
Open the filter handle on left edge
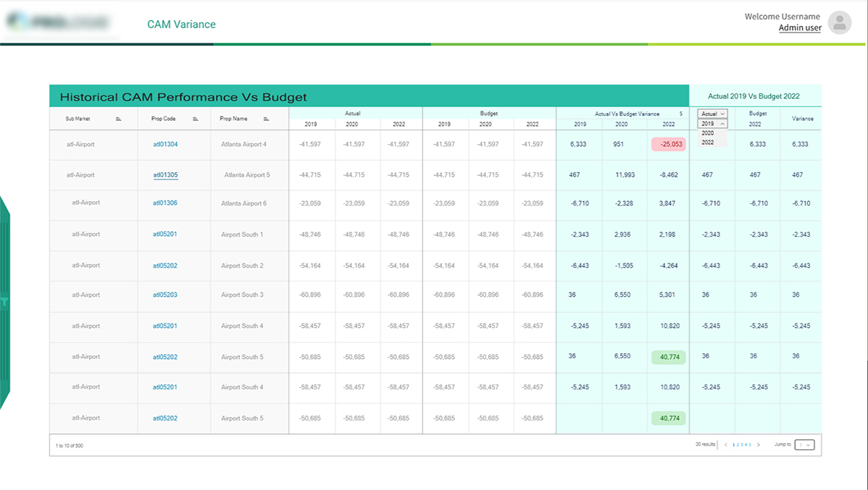4,302
